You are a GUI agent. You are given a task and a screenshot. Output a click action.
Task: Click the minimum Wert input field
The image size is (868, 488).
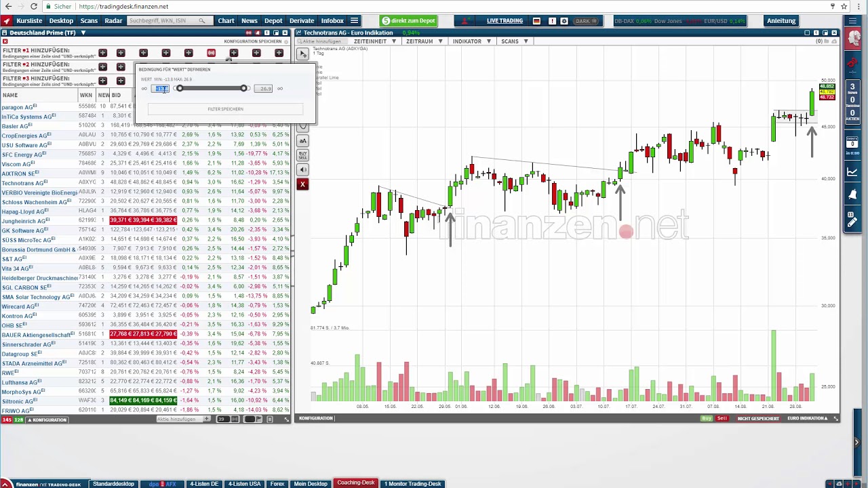click(x=160, y=89)
